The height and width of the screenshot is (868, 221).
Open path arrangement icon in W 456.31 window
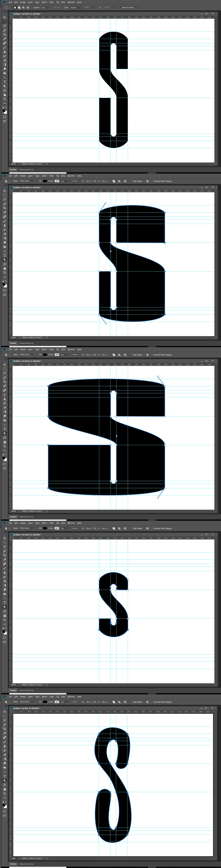tap(124, 181)
